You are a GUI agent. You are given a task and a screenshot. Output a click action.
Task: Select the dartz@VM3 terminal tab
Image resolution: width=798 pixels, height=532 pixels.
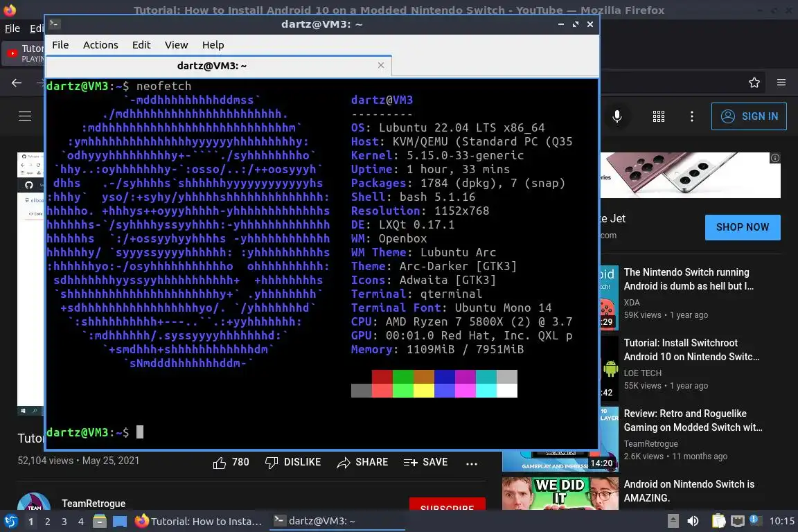219,66
